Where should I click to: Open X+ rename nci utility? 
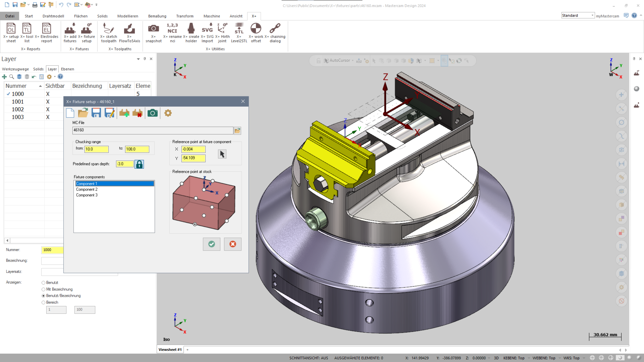172,33
